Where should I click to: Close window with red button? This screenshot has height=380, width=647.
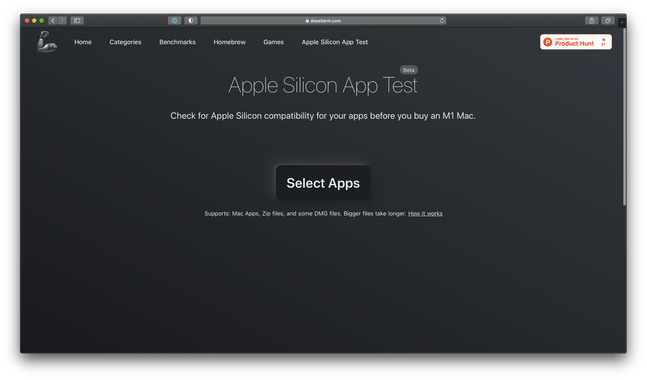pos(27,20)
